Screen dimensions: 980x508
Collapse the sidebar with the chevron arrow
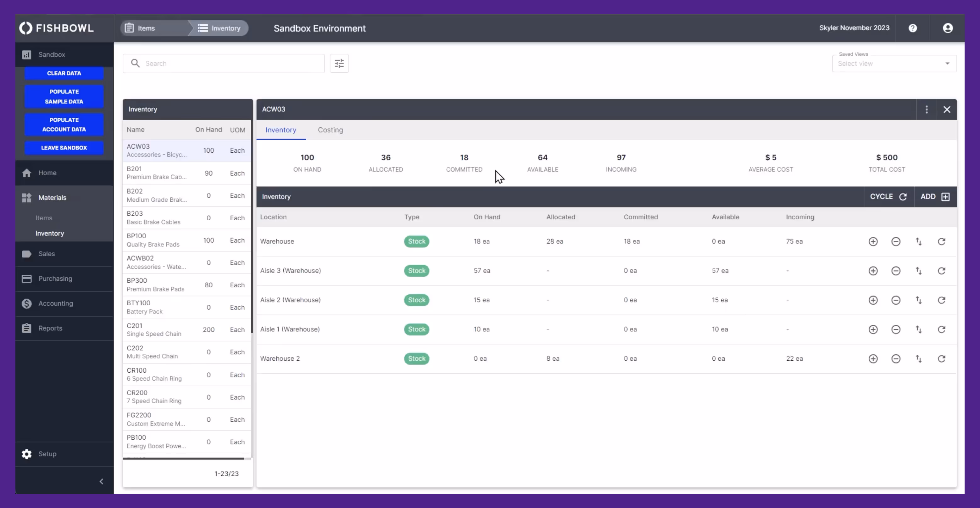pyautogui.click(x=101, y=481)
